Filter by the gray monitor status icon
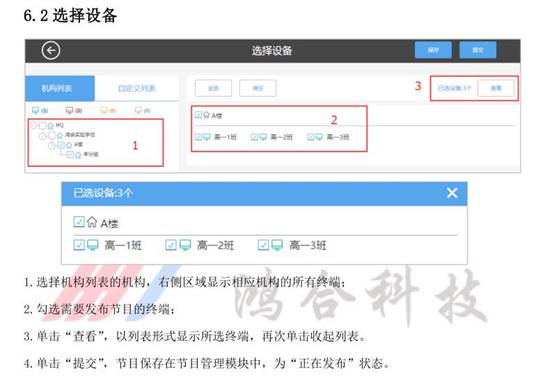Screen dimensions: 554x381 (138, 110)
